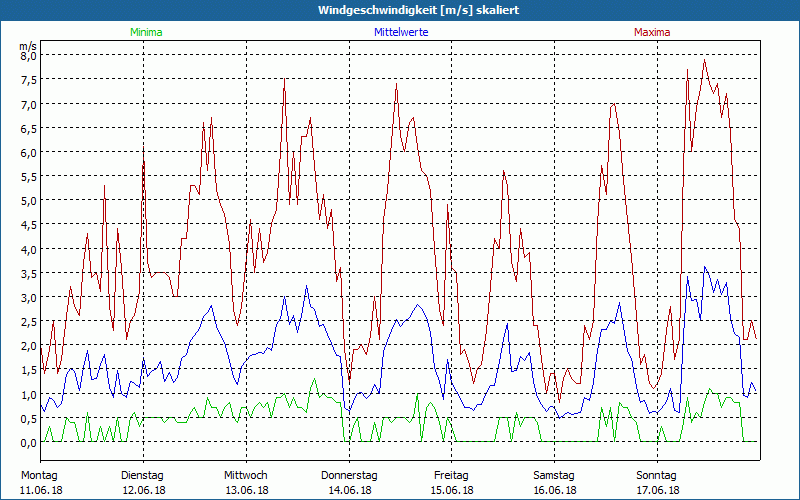Click the 1,0 y-axis value
This screenshot has width=800, height=500.
point(29,394)
